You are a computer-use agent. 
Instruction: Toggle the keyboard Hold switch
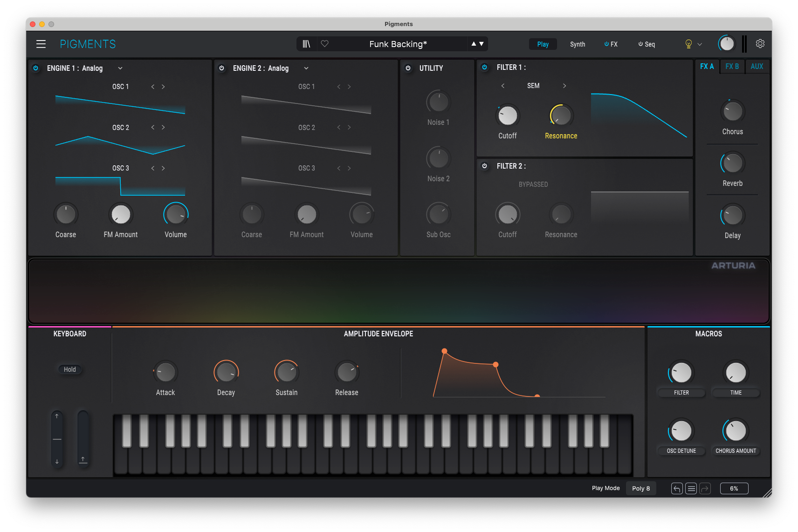pos(70,369)
